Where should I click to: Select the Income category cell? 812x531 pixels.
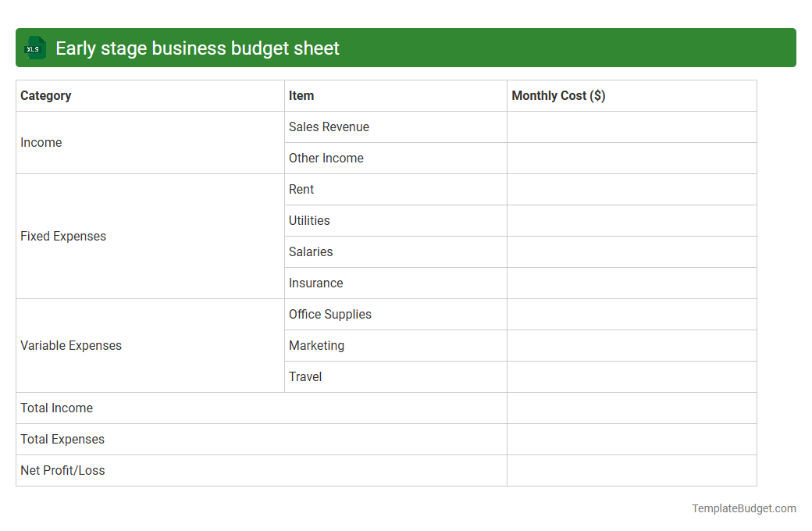[41, 142]
